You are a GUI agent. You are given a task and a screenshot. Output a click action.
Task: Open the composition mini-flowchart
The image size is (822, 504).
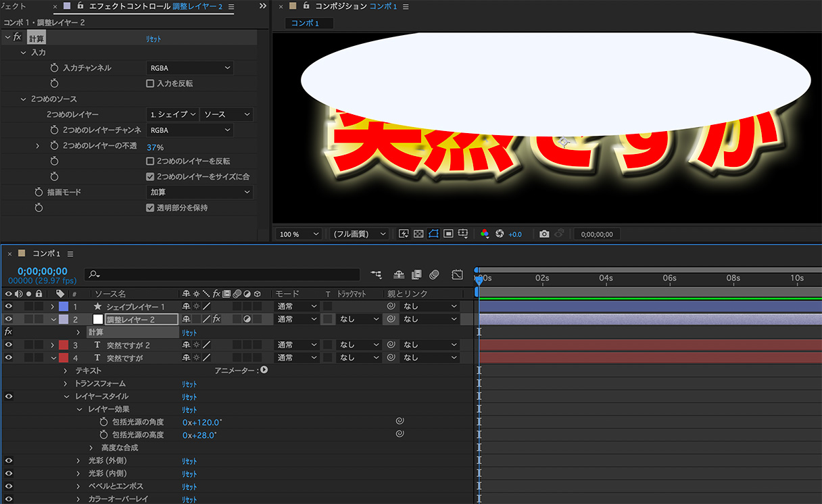tap(377, 274)
